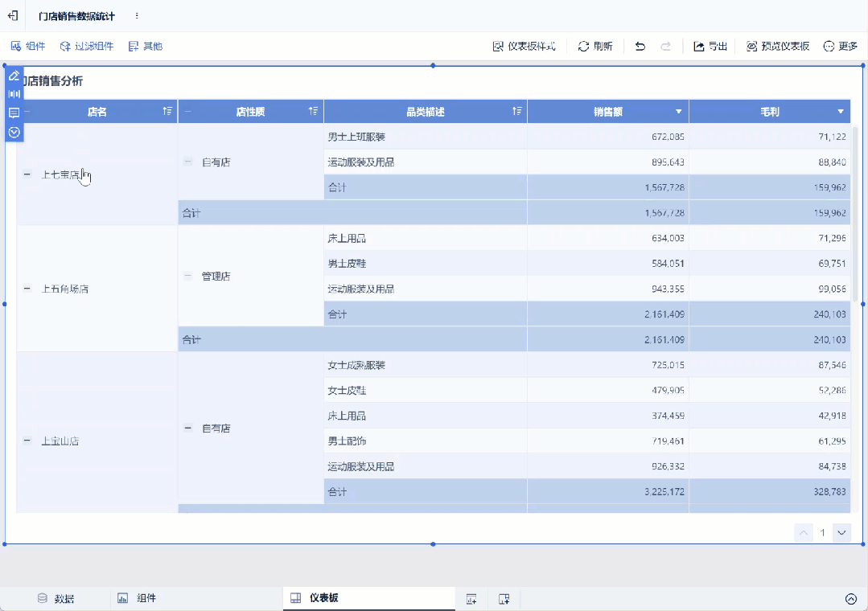The image size is (868, 611).
Task: Toggle sorting on the 店名 column header
Action: point(167,111)
